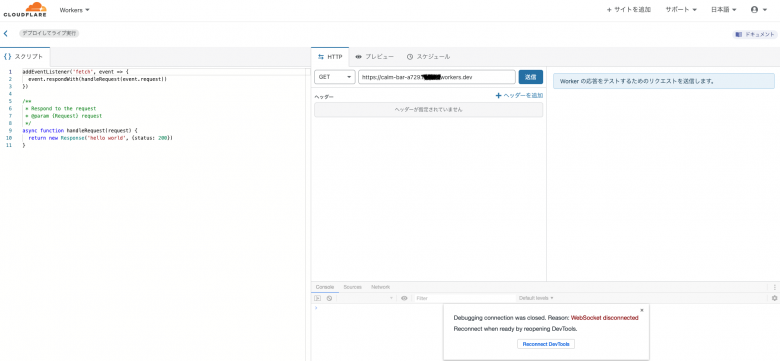Switch to the HTTP tab

pyautogui.click(x=330, y=57)
